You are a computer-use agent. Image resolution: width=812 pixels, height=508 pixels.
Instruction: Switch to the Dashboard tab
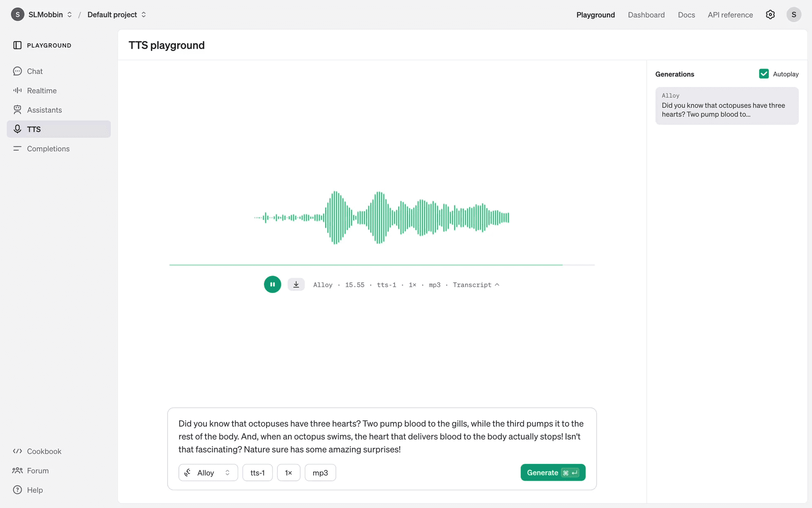point(646,15)
